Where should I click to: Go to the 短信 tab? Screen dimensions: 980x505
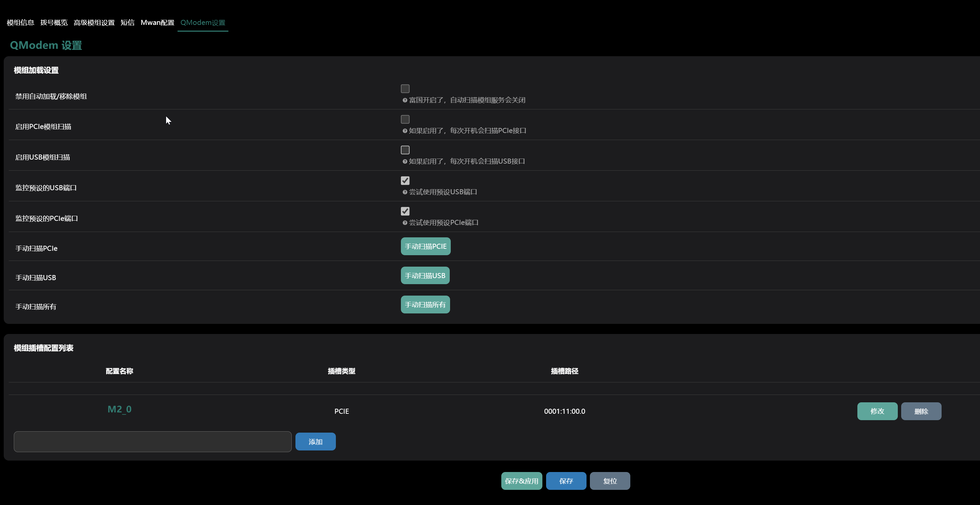pyautogui.click(x=127, y=23)
